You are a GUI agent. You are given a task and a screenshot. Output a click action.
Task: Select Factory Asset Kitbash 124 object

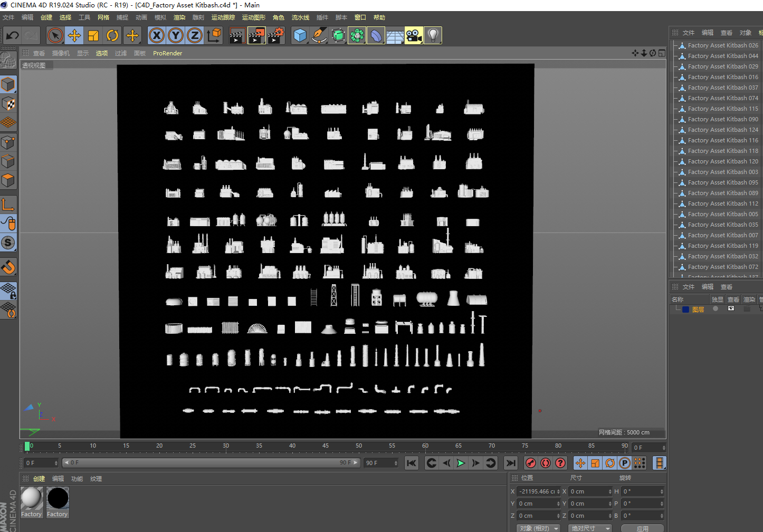tap(722, 130)
